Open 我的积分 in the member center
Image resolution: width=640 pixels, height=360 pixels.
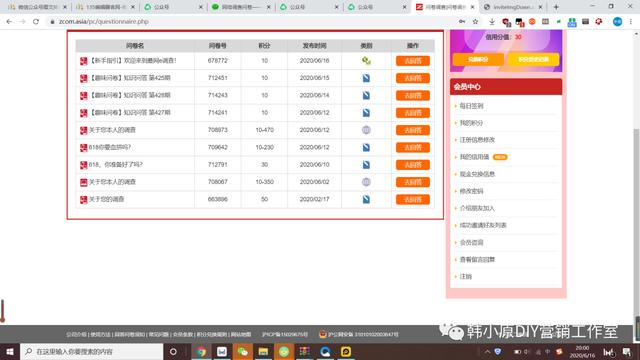[471, 123]
